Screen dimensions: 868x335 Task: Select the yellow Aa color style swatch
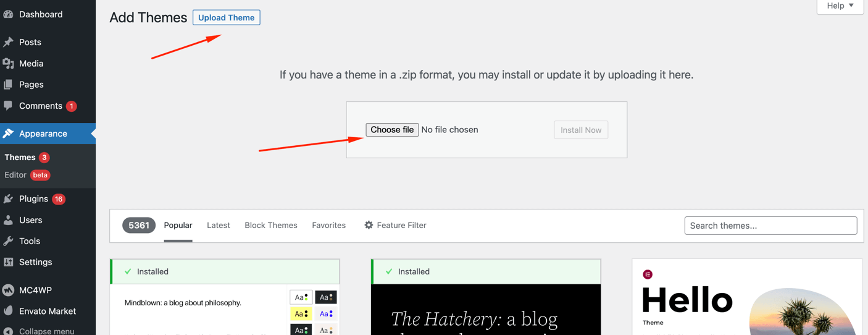(x=301, y=314)
